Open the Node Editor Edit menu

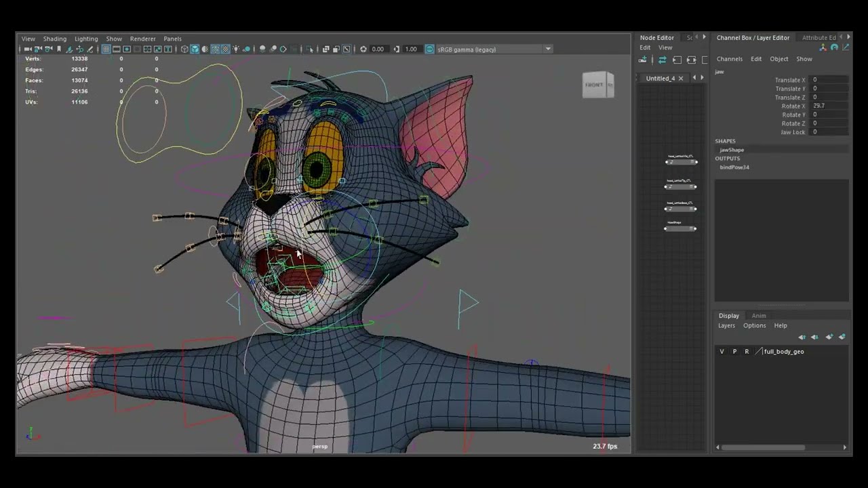click(645, 47)
